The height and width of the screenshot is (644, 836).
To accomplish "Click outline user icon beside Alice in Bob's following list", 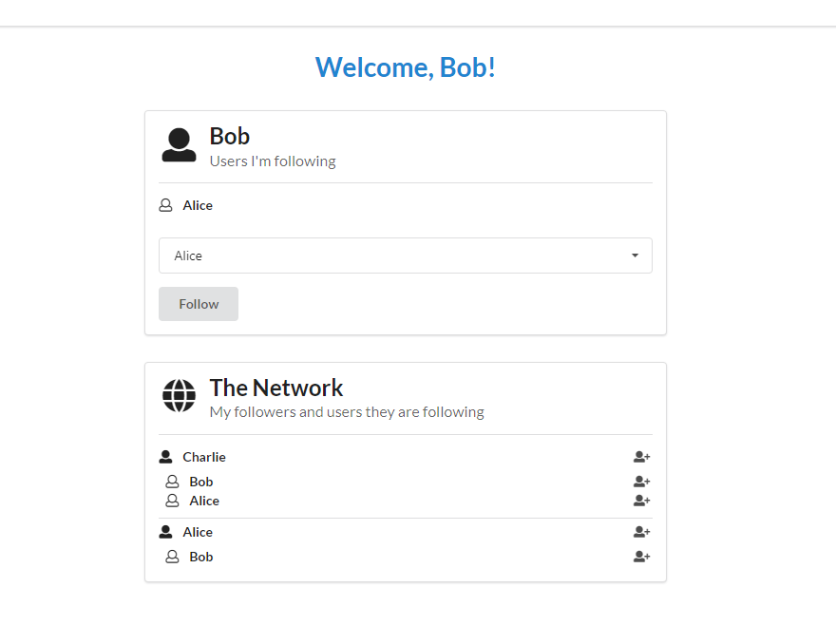I will [166, 205].
